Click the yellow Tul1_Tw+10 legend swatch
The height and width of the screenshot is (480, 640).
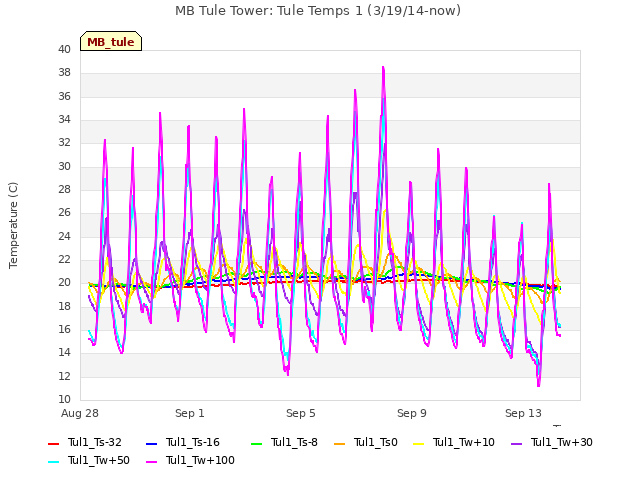coord(418,443)
